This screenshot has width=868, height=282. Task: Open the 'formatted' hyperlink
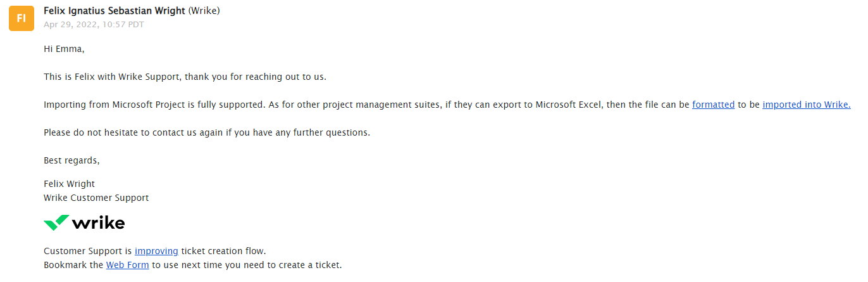(713, 105)
